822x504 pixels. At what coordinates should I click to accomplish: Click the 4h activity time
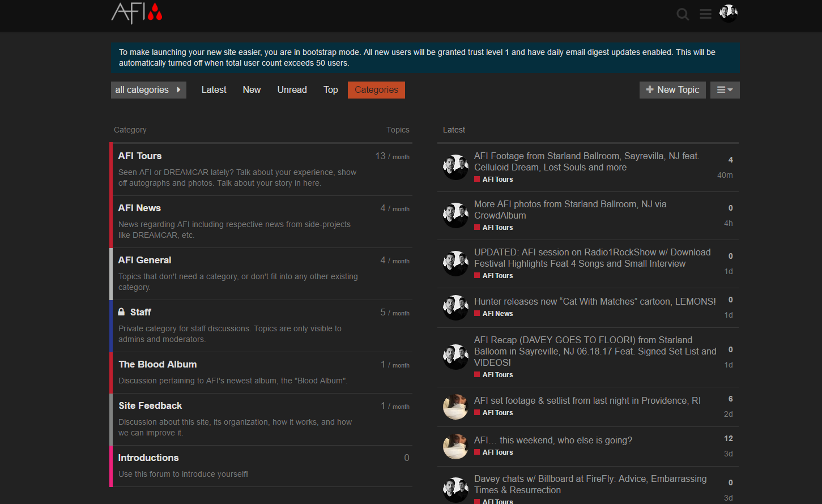(x=729, y=223)
